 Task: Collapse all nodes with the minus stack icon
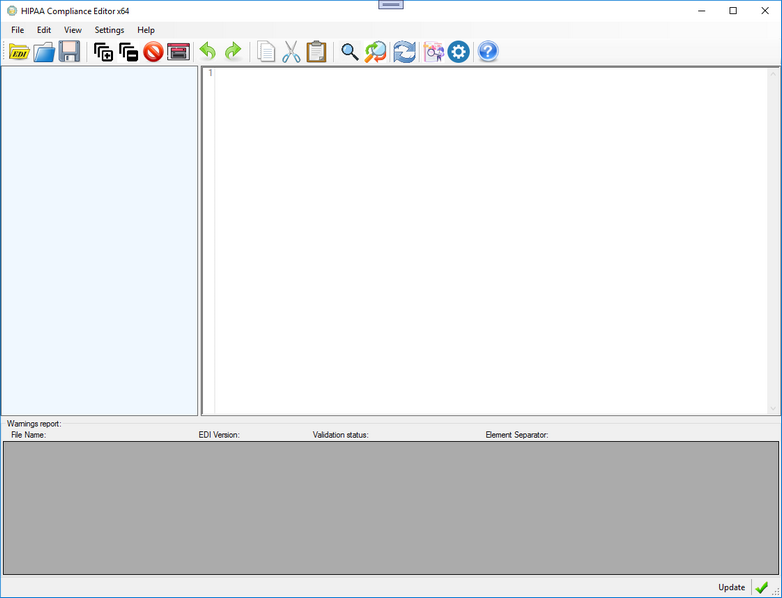(x=129, y=52)
